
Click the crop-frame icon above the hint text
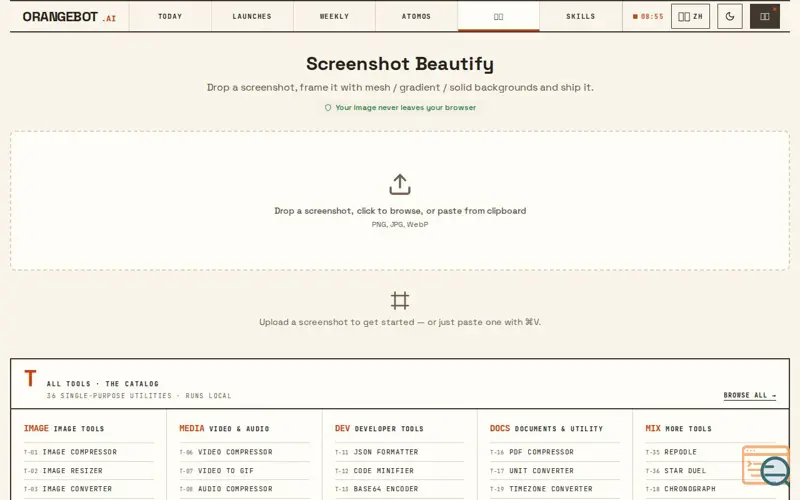coord(399,301)
